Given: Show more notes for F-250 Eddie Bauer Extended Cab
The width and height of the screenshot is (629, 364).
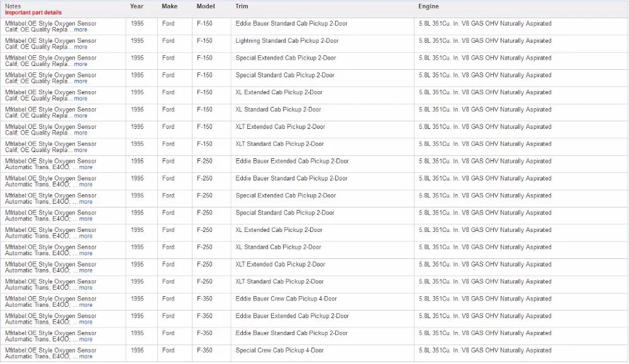Looking at the screenshot, I should point(86,168).
